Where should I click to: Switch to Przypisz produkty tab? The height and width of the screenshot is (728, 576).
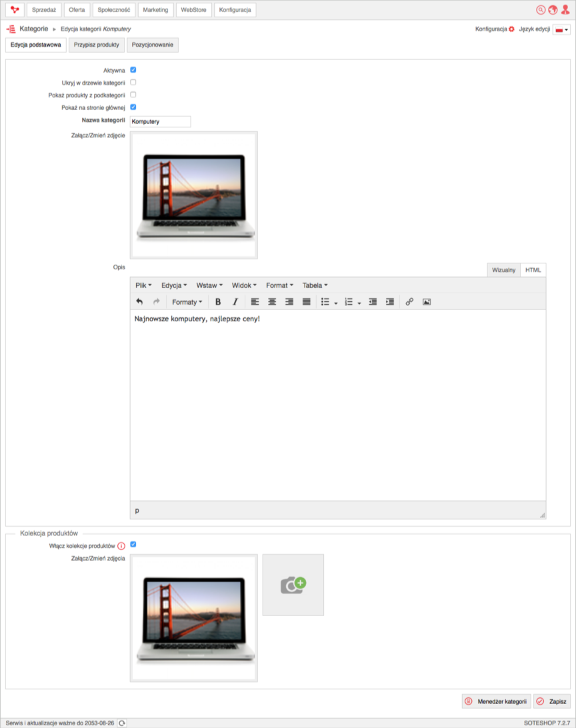97,45
